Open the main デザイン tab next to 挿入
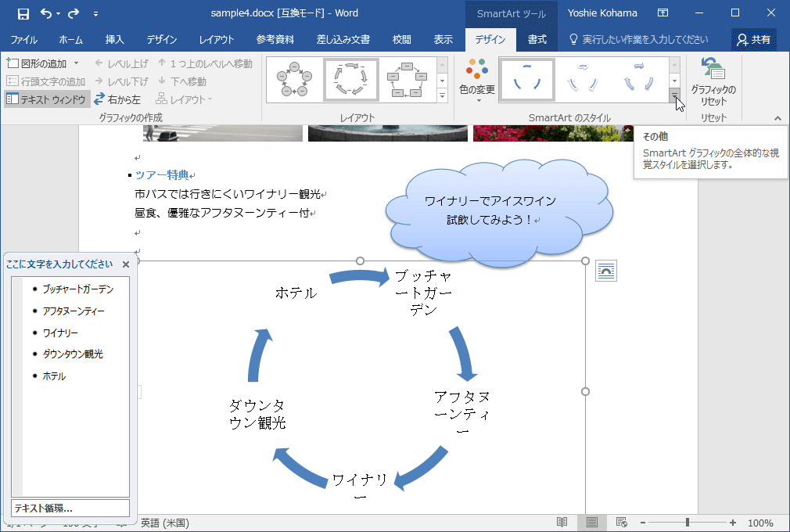Viewport: 790px width, 532px height. tap(162, 40)
